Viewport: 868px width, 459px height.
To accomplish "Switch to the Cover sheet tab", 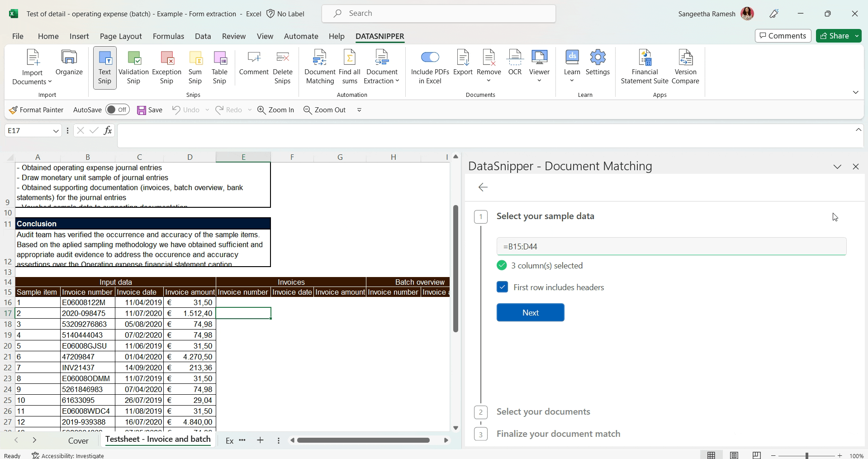I will tap(79, 440).
